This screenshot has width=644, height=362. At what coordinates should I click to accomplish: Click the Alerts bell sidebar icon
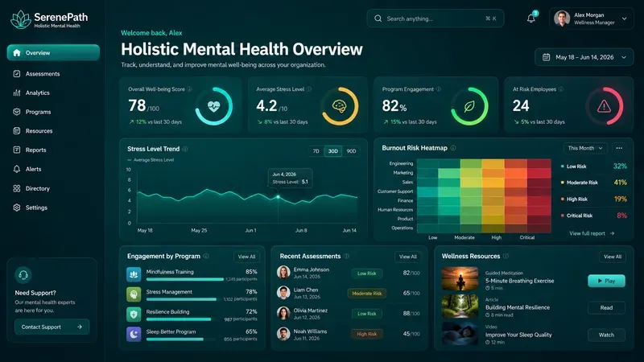point(17,169)
